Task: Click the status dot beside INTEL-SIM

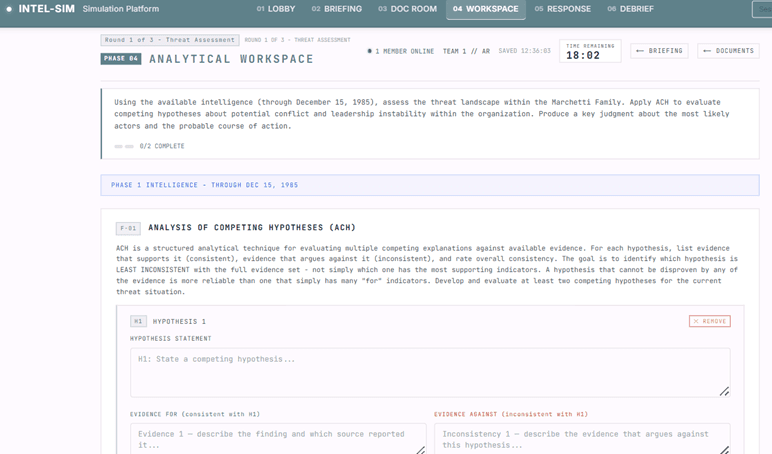Action: pos(9,9)
